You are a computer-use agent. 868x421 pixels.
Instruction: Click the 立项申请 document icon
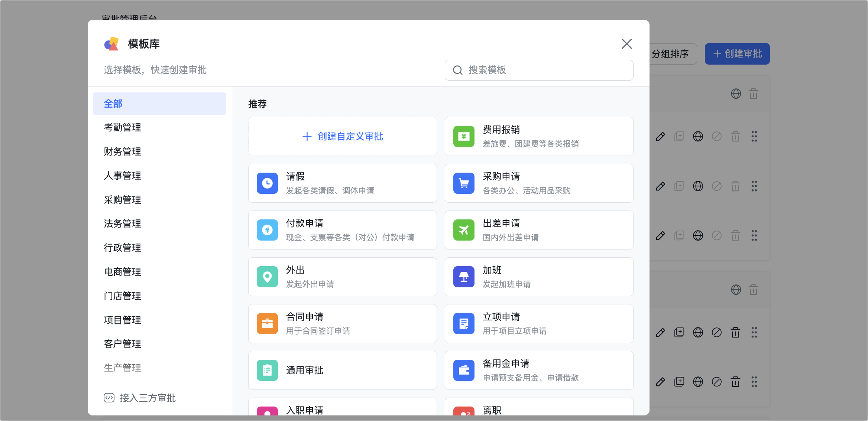tap(464, 323)
